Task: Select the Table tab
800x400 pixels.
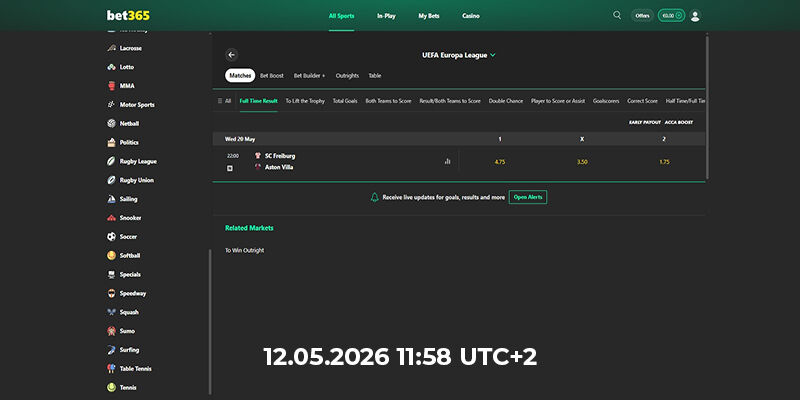Action: coord(374,76)
